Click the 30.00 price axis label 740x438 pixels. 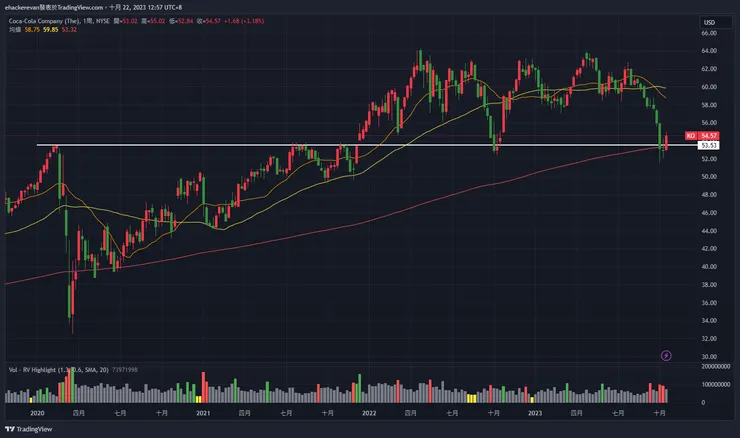709,356
